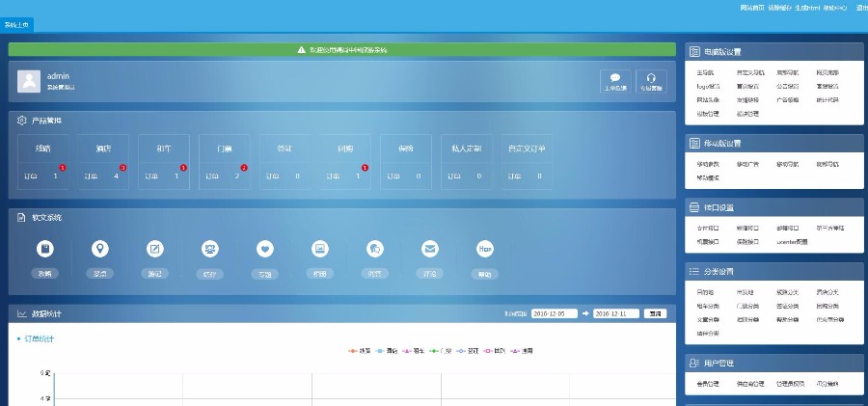The height and width of the screenshot is (406, 868).
Task: Toggle the 租车 series in chart legend
Action: [414, 351]
